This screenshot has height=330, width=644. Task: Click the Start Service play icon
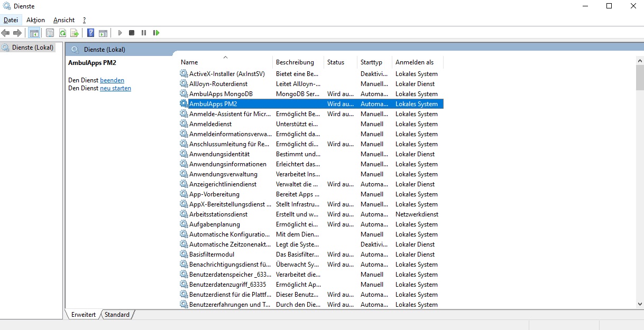[120, 33]
